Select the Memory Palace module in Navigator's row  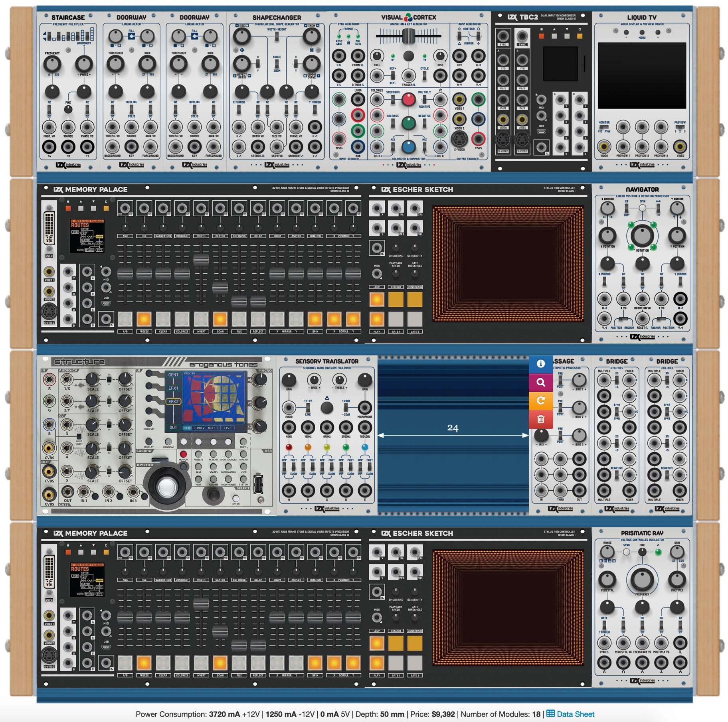click(201, 263)
